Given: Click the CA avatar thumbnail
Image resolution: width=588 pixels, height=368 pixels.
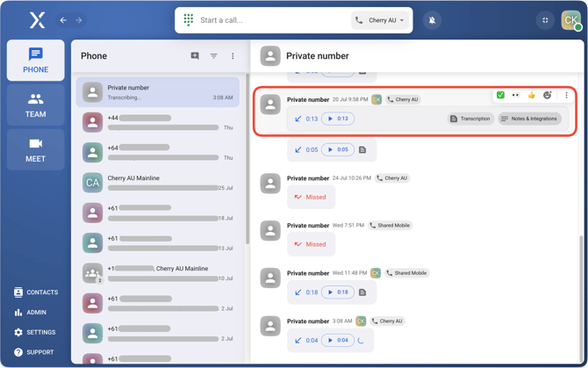Looking at the screenshot, I should [93, 183].
